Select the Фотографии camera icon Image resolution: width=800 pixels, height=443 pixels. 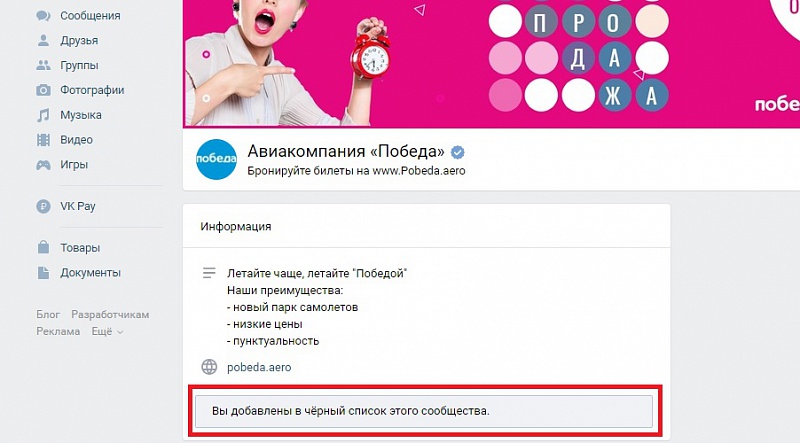pyautogui.click(x=43, y=90)
